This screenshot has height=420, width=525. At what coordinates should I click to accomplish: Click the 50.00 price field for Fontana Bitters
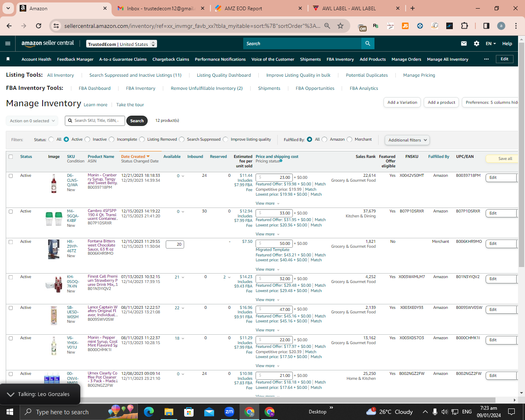coord(274,244)
